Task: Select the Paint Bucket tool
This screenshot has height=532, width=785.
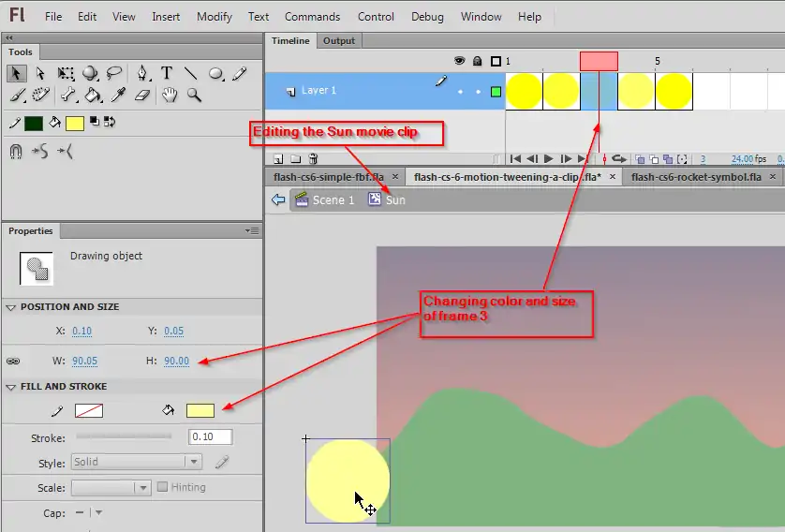Action: tap(93, 95)
